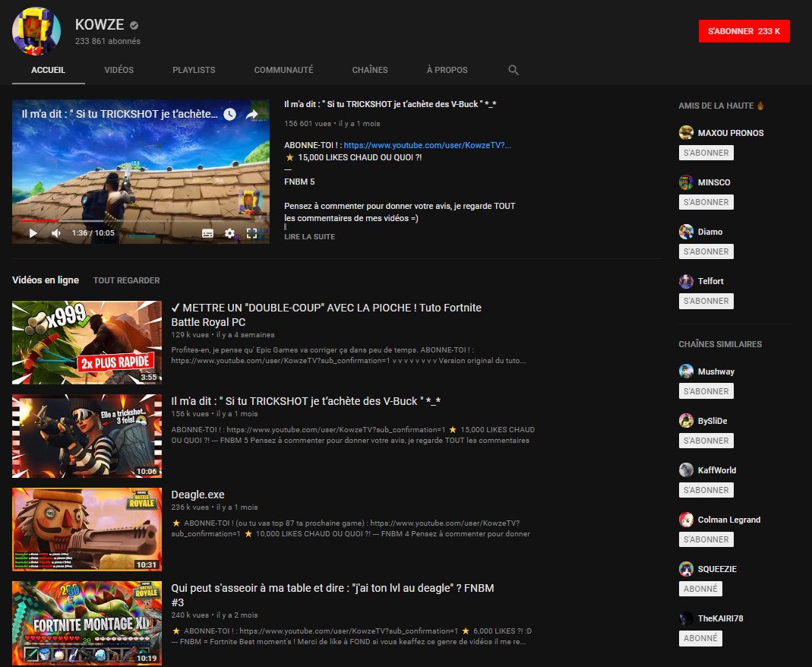This screenshot has height=667, width=812.
Task: Click the video title overlay inside the player
Action: 119,114
